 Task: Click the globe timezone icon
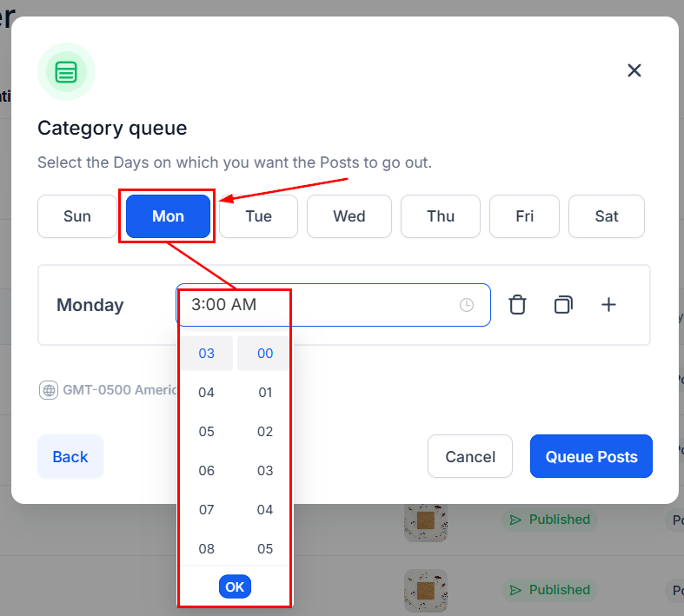click(49, 390)
